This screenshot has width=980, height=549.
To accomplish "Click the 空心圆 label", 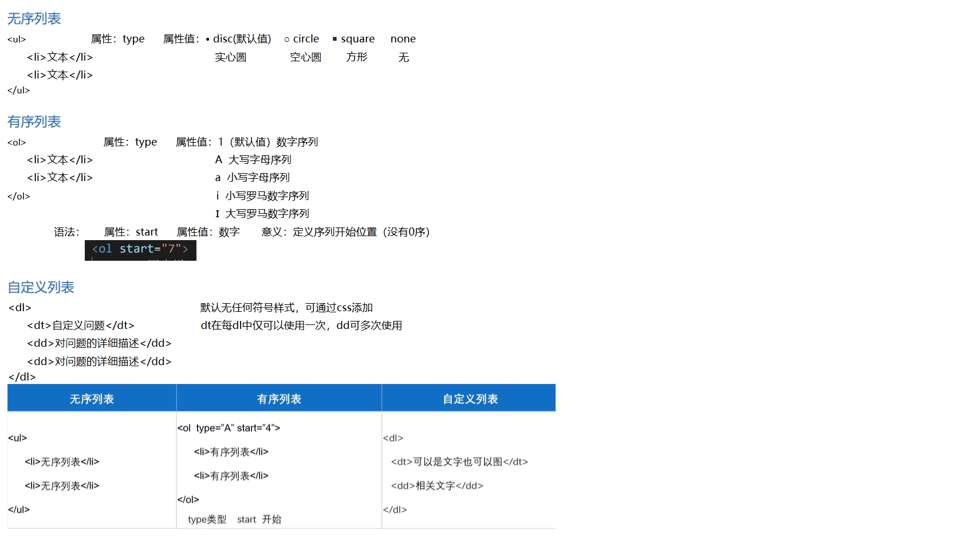I will point(305,57).
